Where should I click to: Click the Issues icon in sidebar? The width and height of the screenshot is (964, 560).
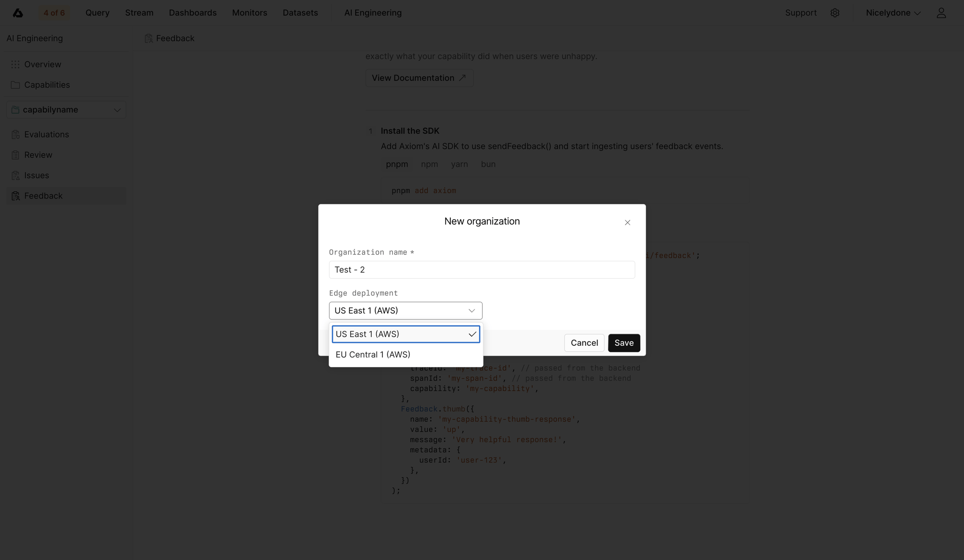tap(15, 175)
